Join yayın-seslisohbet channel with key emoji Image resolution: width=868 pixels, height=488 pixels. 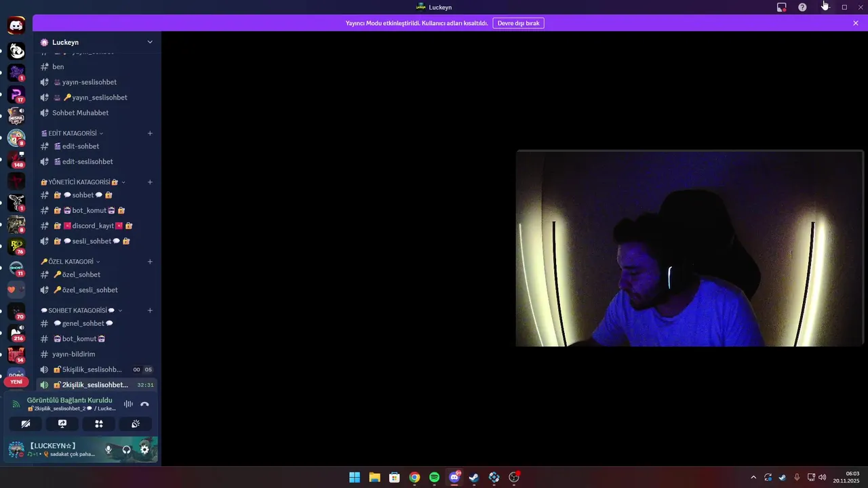click(97, 98)
